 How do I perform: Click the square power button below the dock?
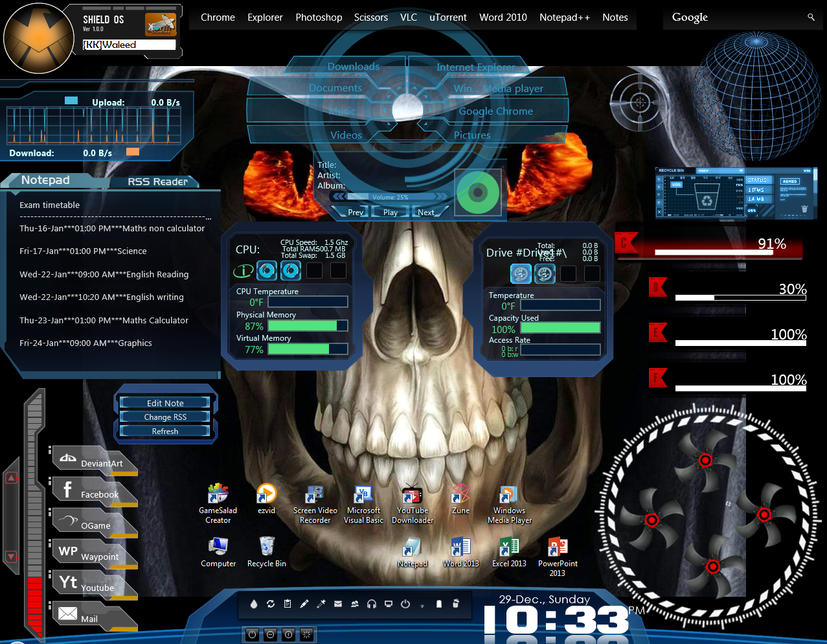(252, 634)
